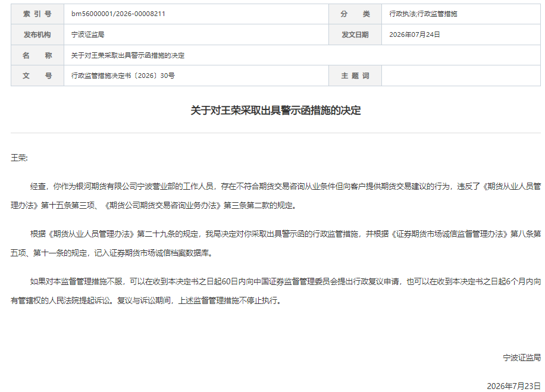Viewport: 545px width, 392px height.
Task: Click the bold main heading of the decision
Action: (275, 111)
